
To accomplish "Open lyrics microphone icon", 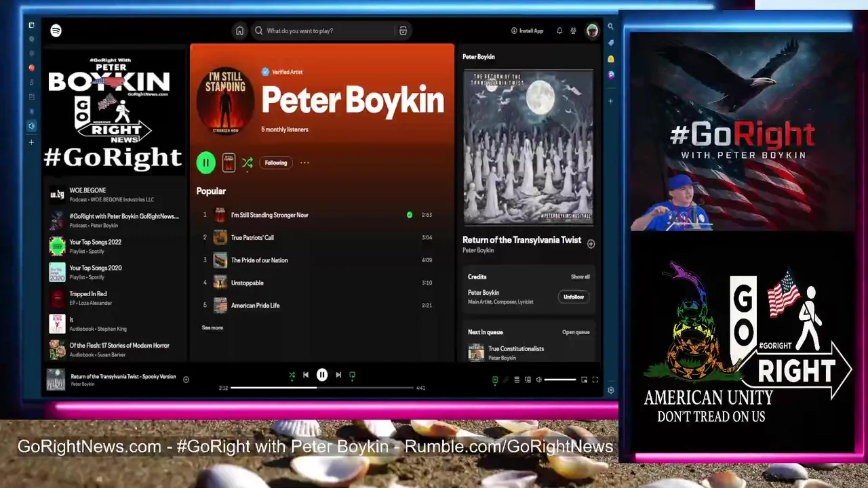I will [x=505, y=380].
